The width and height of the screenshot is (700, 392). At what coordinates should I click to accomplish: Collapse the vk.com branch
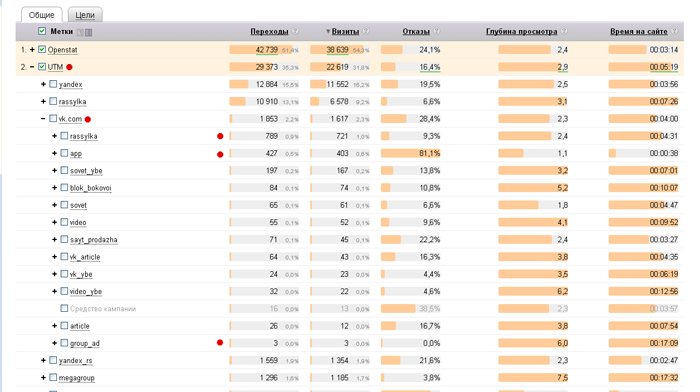43,119
